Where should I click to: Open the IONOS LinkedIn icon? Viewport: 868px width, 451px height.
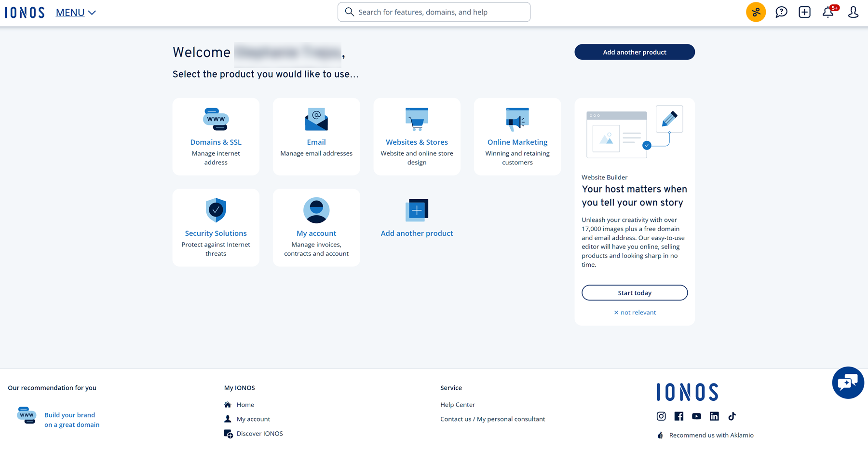(714, 416)
